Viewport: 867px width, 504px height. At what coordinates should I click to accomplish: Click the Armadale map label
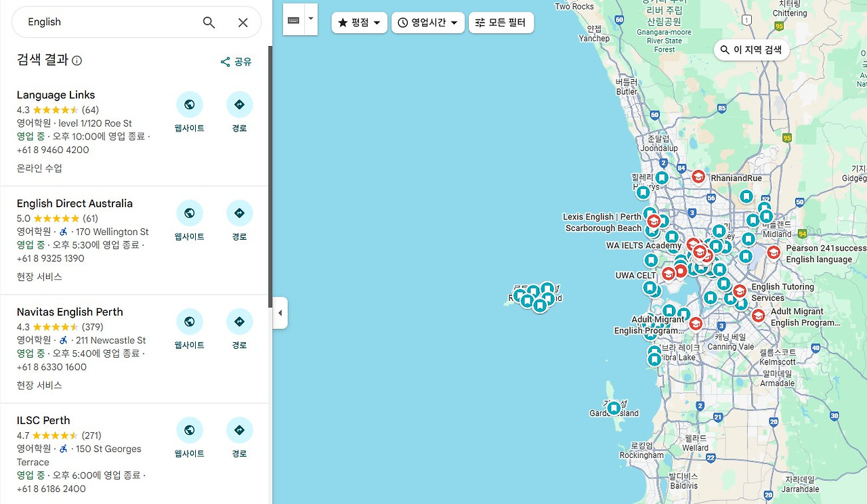tap(778, 383)
